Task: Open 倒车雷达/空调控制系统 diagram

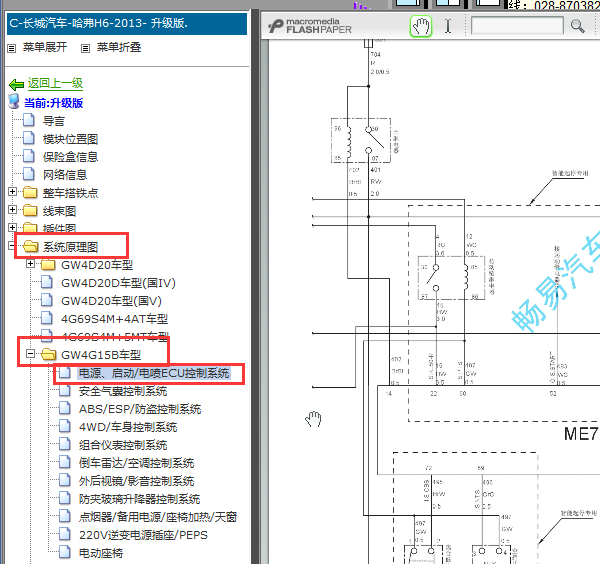Action: pos(136,463)
